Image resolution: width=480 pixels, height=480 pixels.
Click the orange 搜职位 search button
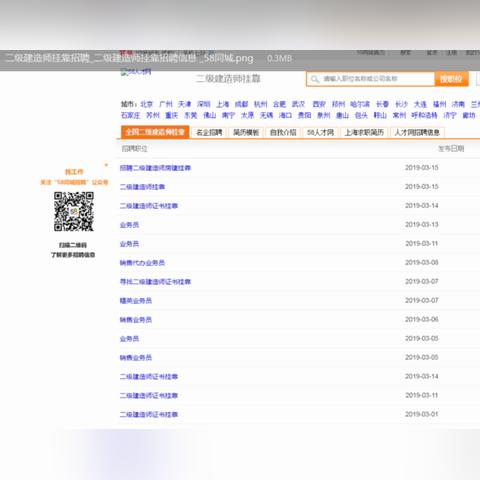tap(451, 79)
